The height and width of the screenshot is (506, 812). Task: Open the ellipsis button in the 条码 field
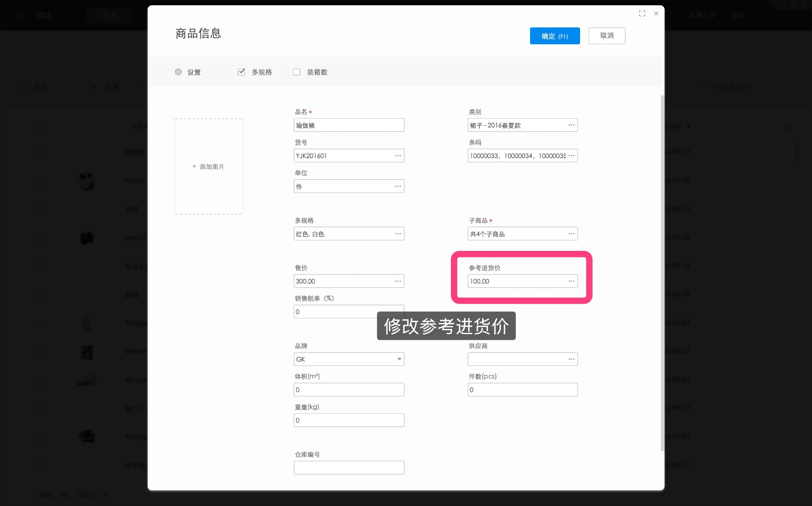pyautogui.click(x=571, y=156)
